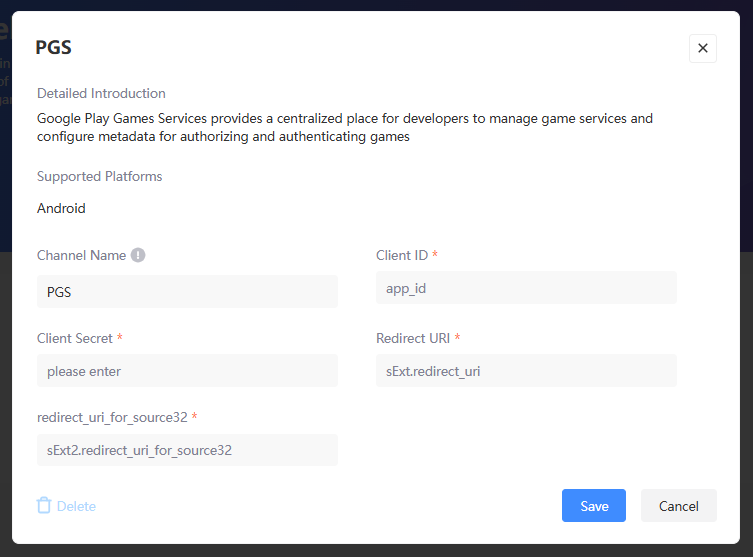753x557 pixels.
Task: Close the PGS dialog with the X
Action: point(702,48)
